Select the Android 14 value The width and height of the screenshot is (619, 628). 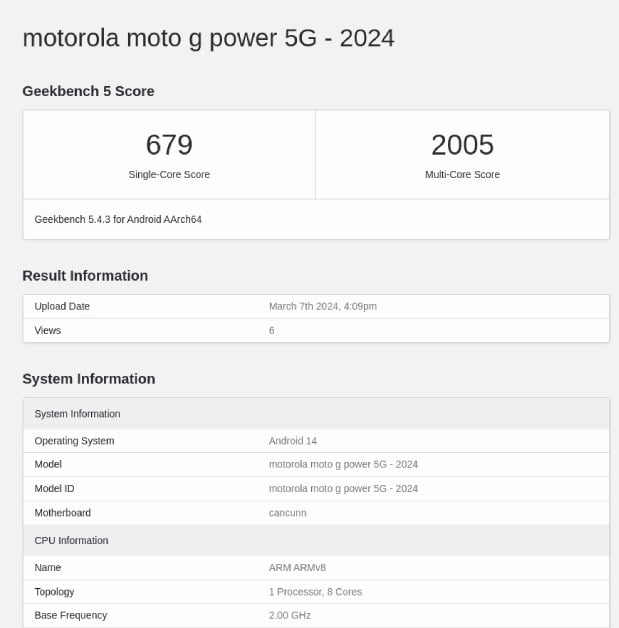293,441
